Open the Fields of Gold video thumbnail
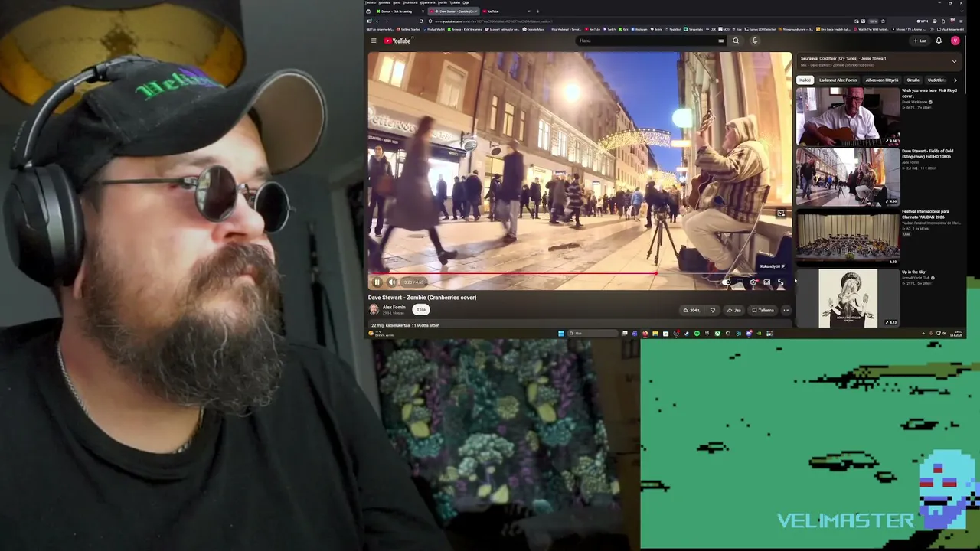Image resolution: width=980 pixels, height=551 pixels. point(848,177)
